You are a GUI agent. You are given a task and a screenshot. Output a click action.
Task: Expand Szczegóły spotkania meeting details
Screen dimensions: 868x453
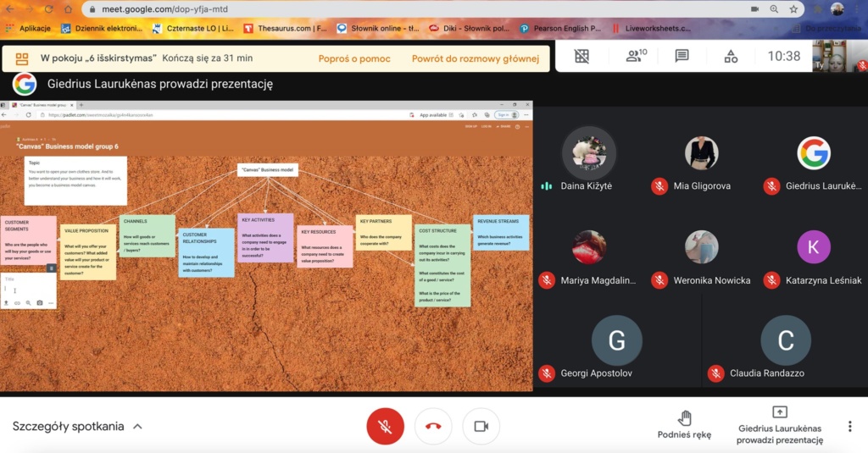click(x=77, y=426)
